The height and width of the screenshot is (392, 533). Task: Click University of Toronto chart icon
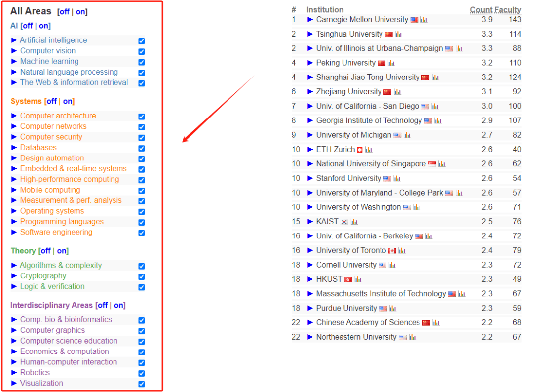[x=402, y=251]
